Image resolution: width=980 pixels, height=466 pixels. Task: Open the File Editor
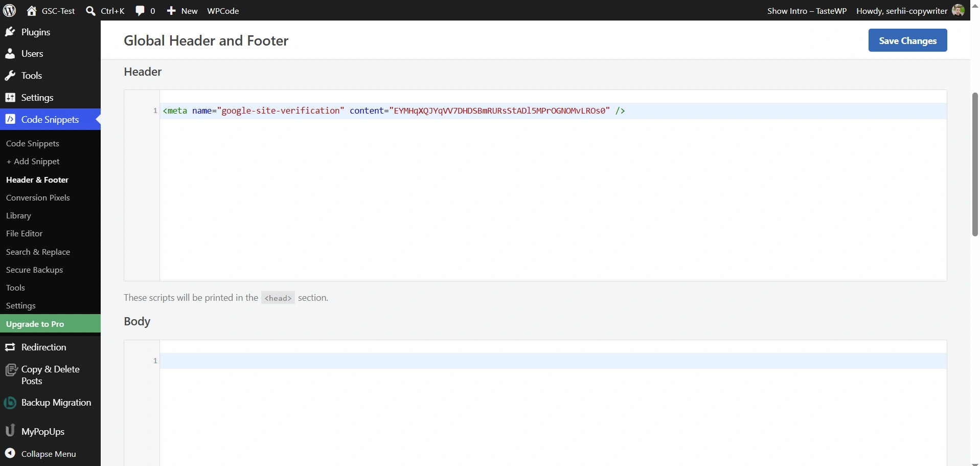coord(24,233)
